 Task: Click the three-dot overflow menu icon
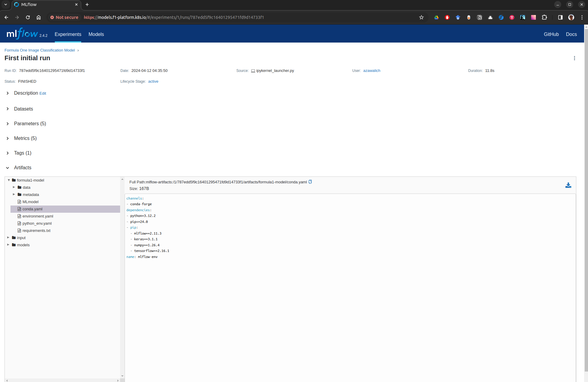click(574, 58)
